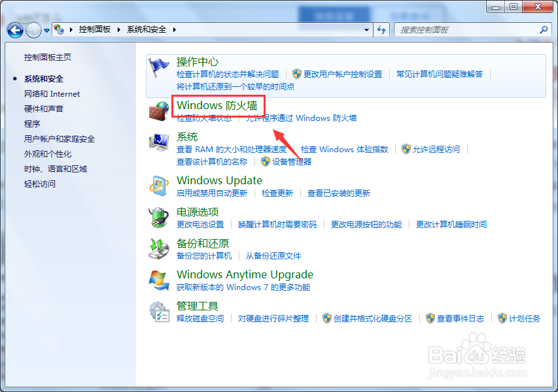Click the Windows Anytime Upgrade logo icon
Viewport: 558px width, 392px height.
[159, 280]
